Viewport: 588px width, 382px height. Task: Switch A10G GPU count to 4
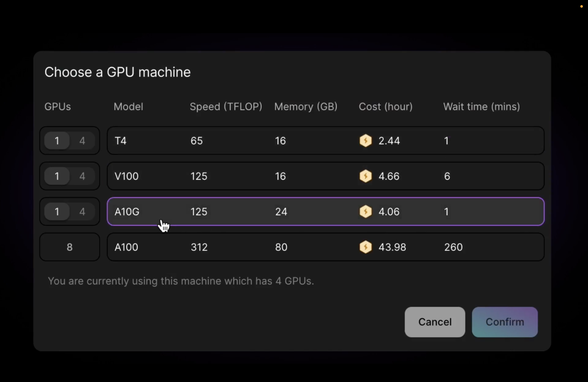pos(82,212)
